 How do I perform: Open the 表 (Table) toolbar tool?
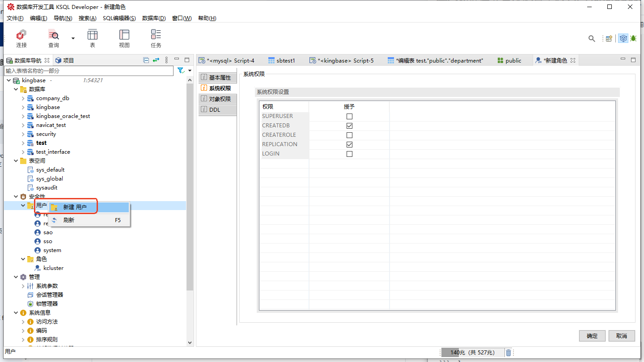pos(93,35)
